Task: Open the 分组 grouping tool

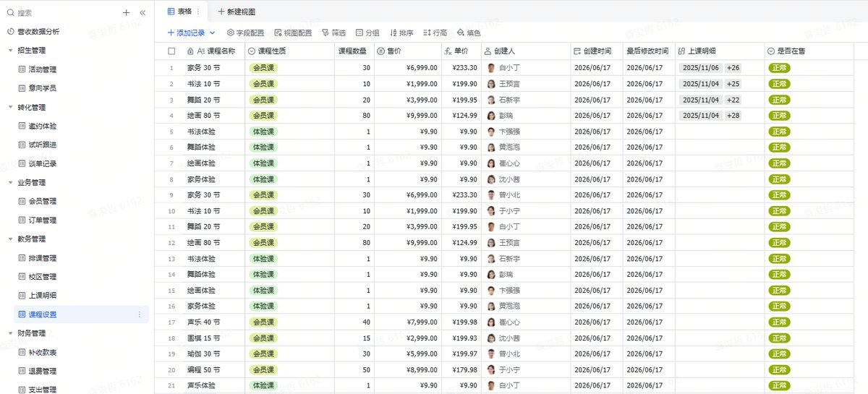Action: (367, 33)
